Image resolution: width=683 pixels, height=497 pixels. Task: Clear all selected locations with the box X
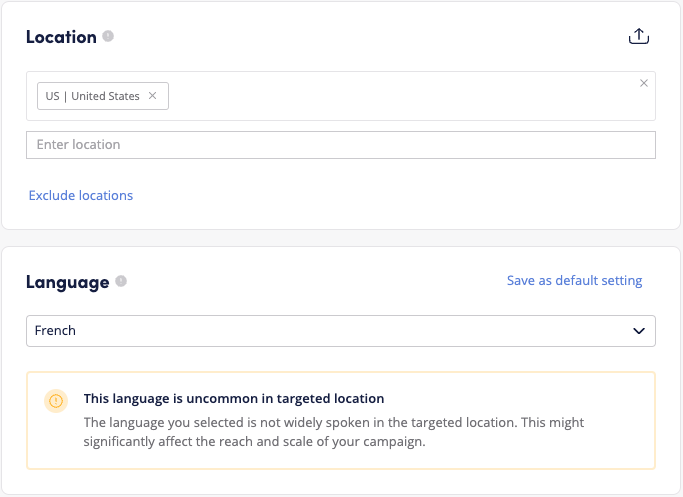click(x=644, y=83)
